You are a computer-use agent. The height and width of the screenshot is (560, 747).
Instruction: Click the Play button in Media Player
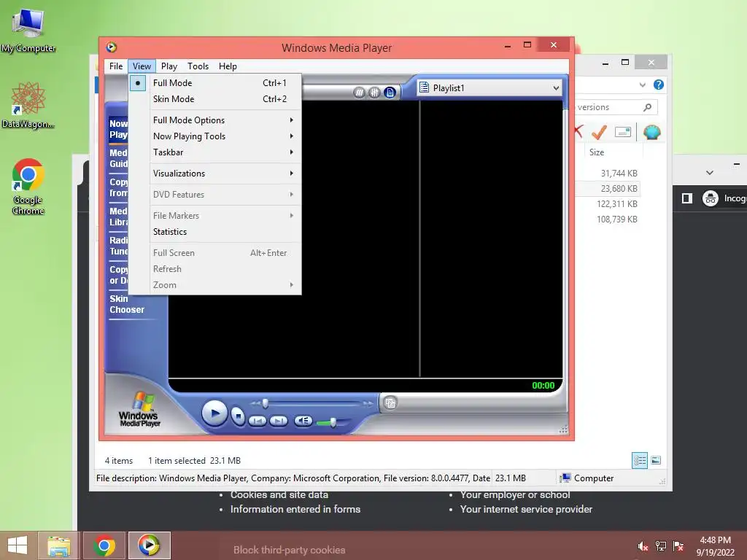214,413
